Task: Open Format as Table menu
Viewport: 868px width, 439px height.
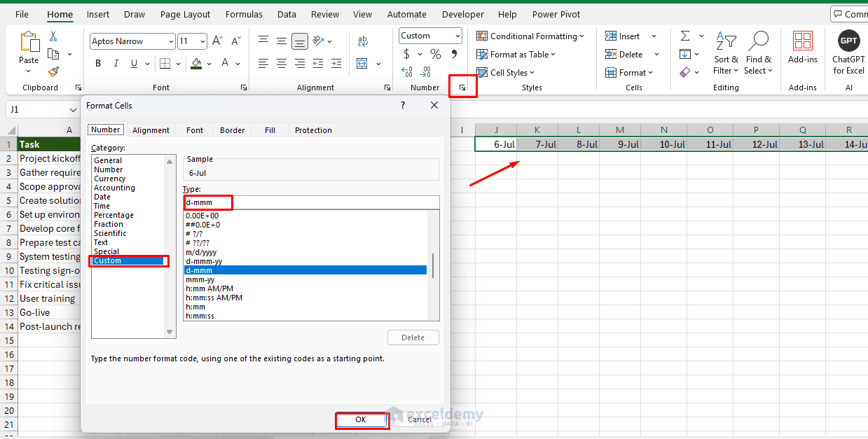Action: click(x=516, y=54)
